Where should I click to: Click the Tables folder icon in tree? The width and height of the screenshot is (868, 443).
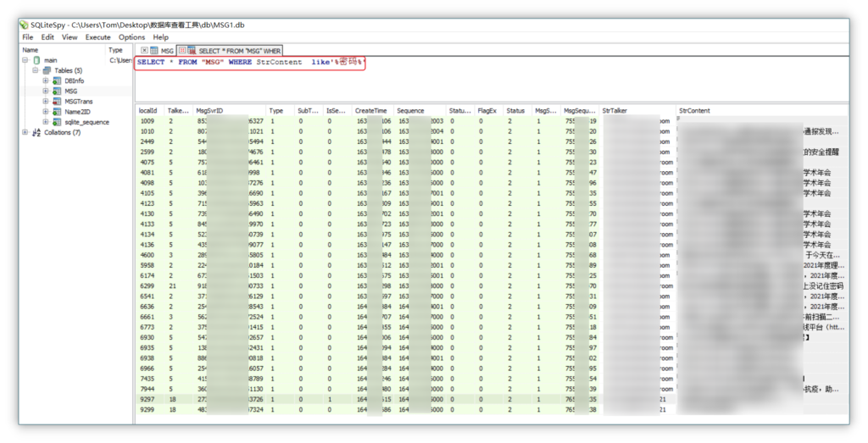(47, 71)
